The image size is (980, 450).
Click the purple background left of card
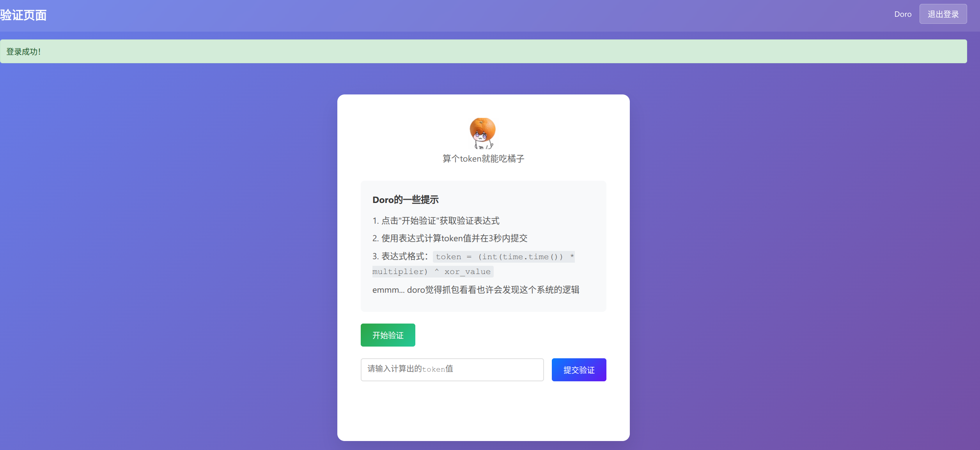[168, 254]
